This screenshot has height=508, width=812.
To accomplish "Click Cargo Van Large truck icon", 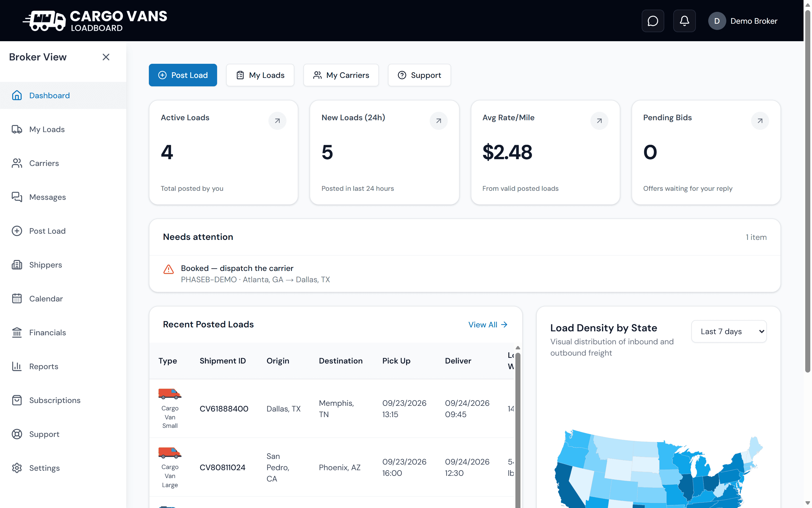I will pyautogui.click(x=170, y=453).
